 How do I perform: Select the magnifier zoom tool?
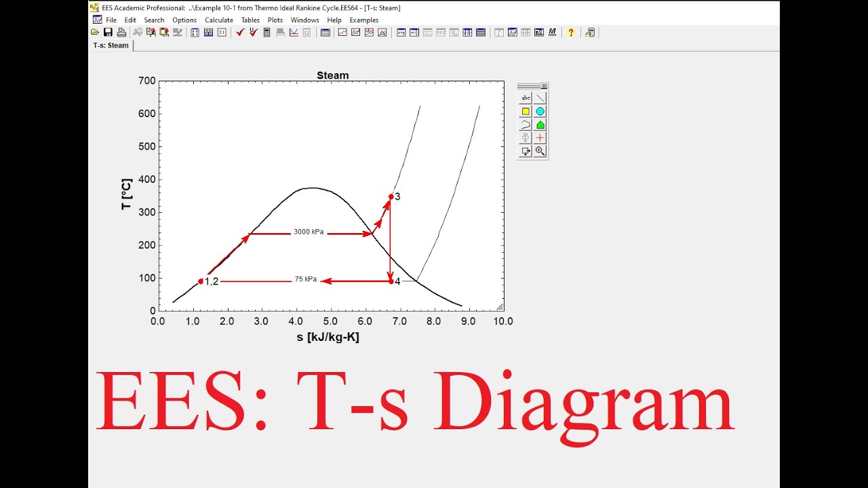[x=540, y=151]
